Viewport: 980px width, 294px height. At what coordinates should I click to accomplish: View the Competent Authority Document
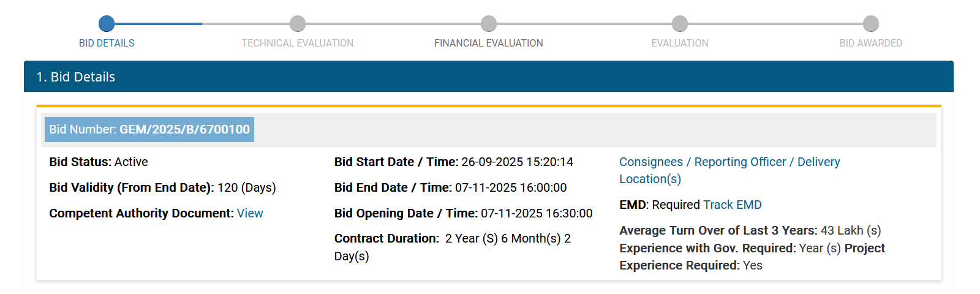(250, 213)
